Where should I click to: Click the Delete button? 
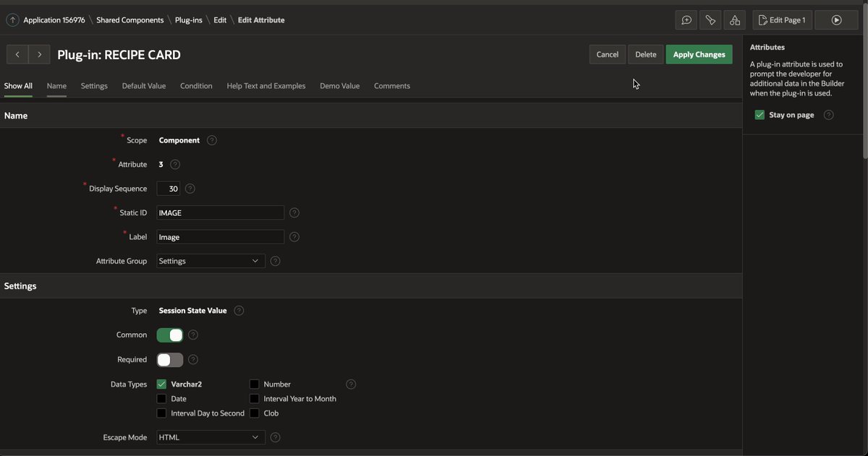point(645,54)
